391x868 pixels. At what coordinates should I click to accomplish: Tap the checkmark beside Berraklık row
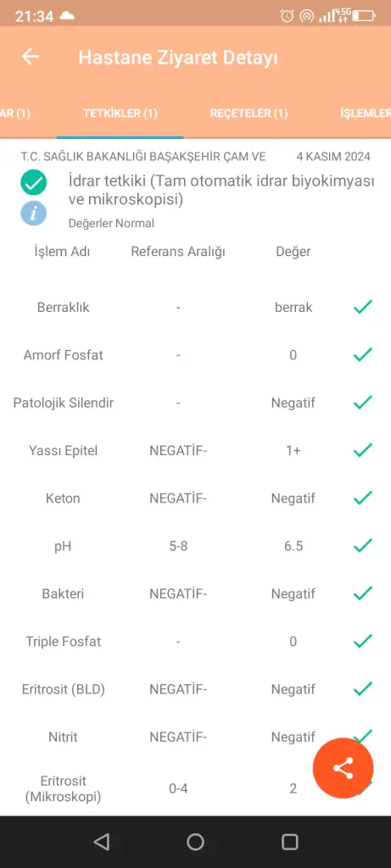(363, 307)
